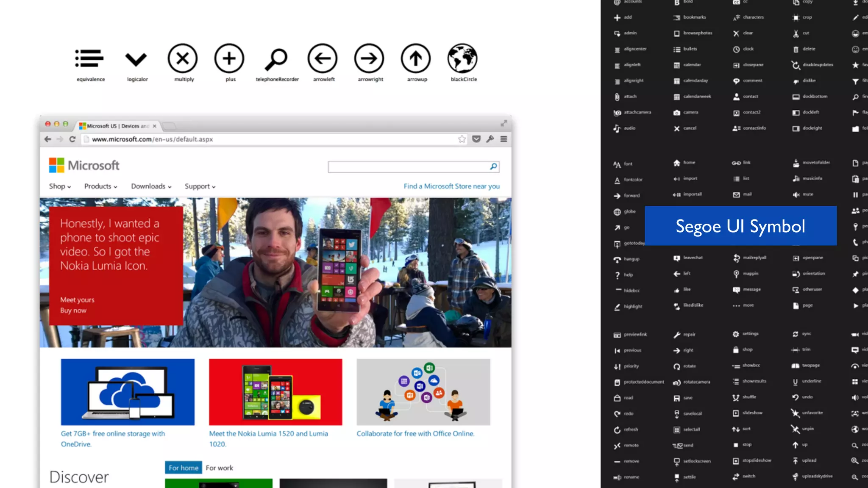Click the multiply circled-X icon
Screen dimensions: 868x488
tap(183, 58)
